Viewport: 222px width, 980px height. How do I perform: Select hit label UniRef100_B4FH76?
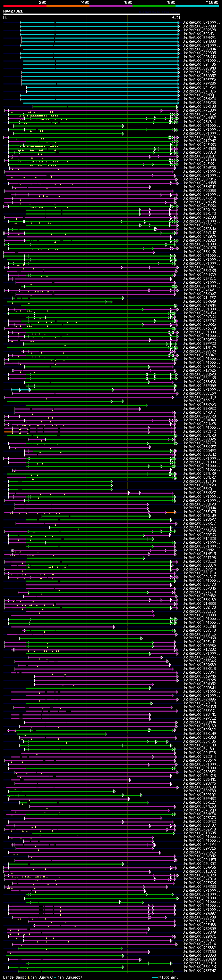(x=199, y=91)
